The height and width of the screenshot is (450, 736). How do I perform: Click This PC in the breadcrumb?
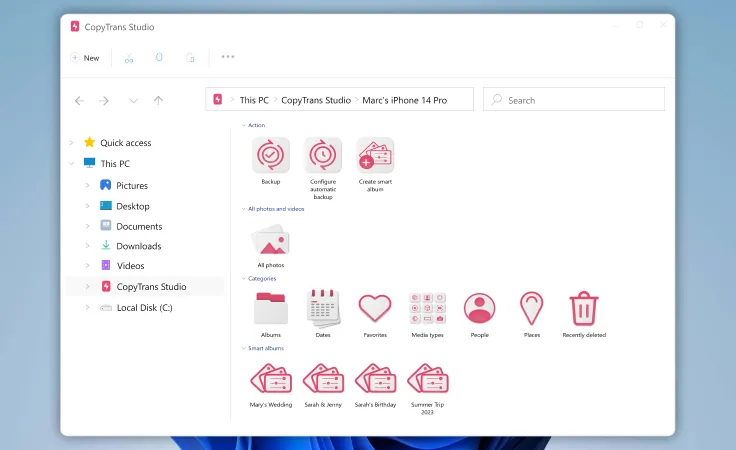coord(254,100)
